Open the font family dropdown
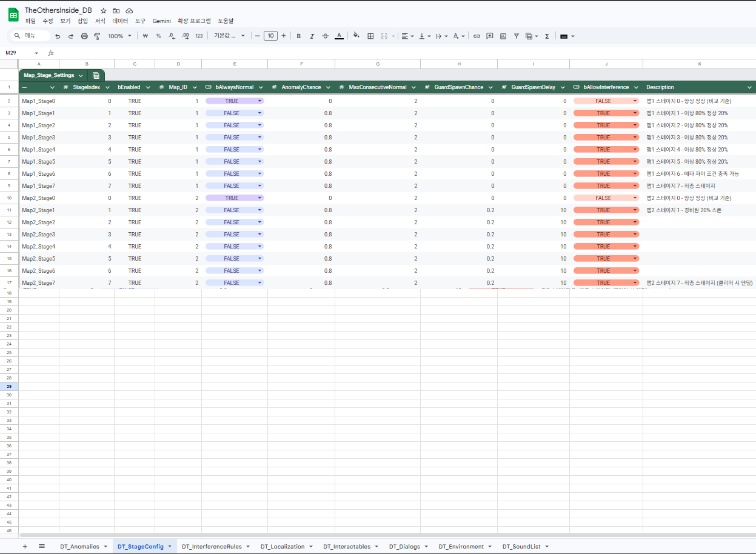 tap(230, 36)
